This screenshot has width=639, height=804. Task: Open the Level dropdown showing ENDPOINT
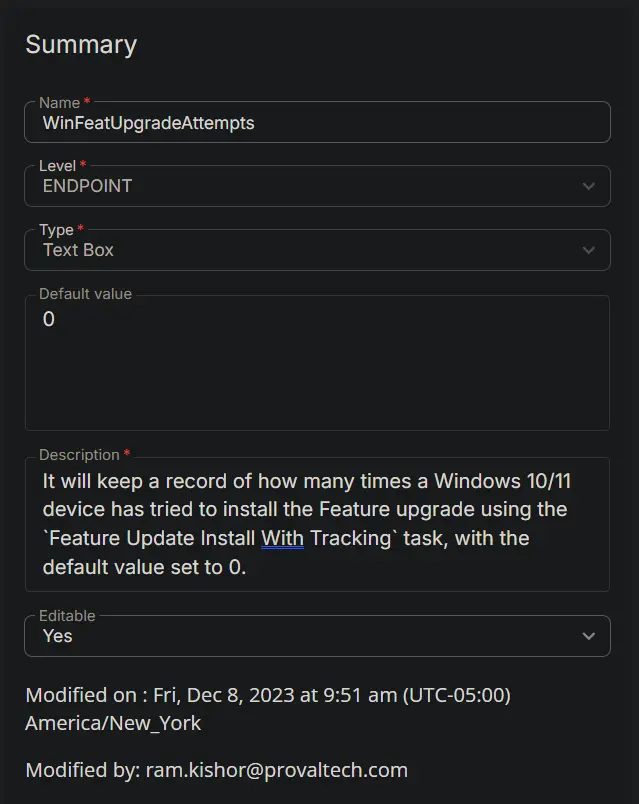point(317,186)
